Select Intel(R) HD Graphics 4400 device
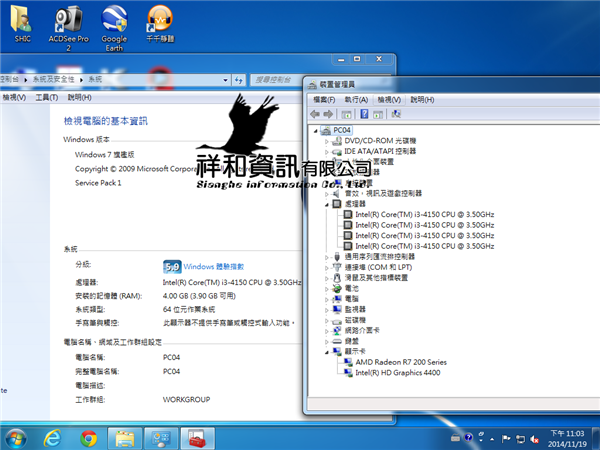600x450 pixels. pyautogui.click(x=398, y=372)
